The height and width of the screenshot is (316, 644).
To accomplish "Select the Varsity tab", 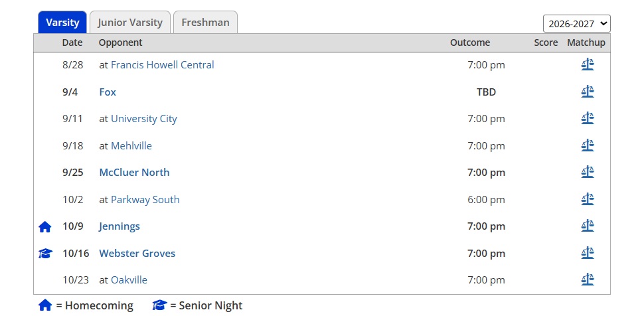I will (62, 22).
